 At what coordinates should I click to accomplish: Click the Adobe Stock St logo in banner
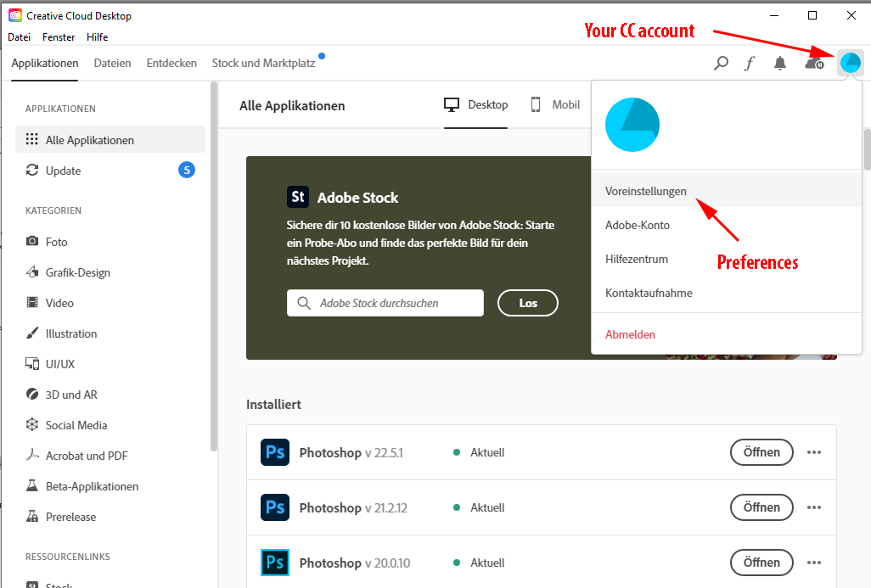pos(298,197)
